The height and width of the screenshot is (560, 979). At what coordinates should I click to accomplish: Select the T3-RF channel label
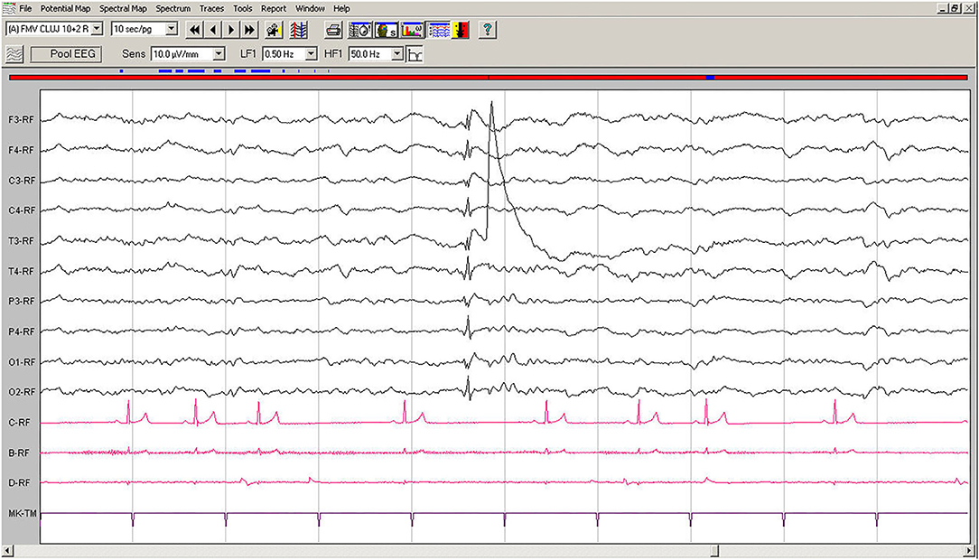[22, 241]
